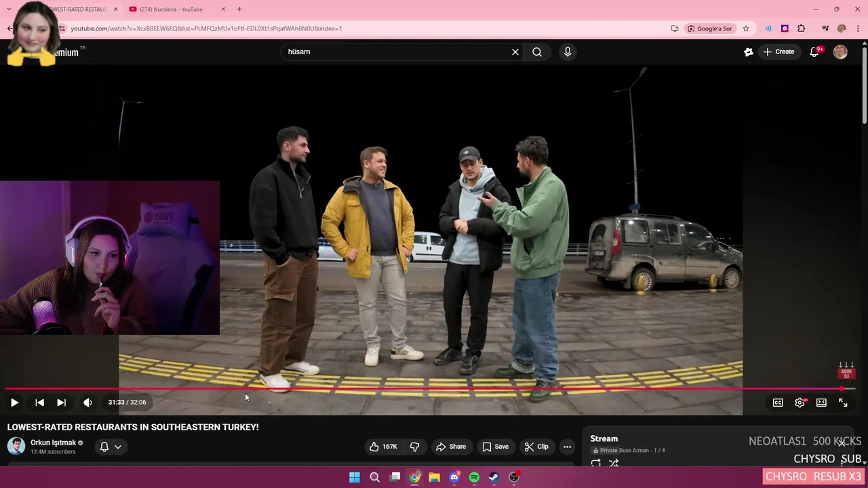Bookmark this page with the star icon

tap(746, 28)
